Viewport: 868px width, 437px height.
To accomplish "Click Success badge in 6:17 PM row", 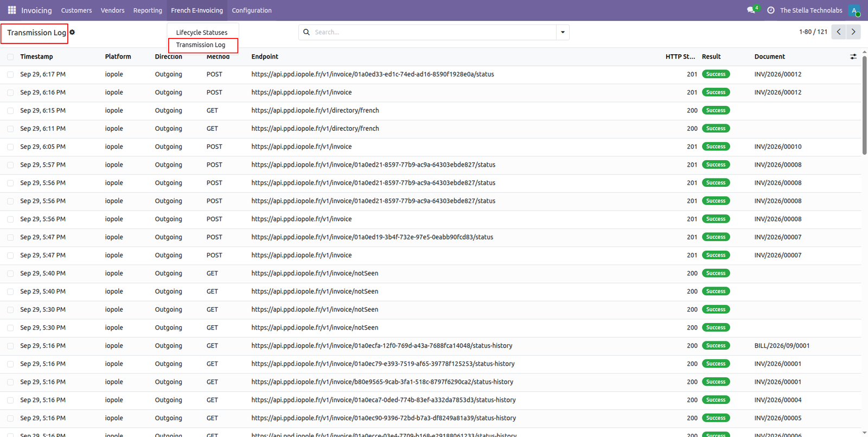I will pyautogui.click(x=716, y=74).
